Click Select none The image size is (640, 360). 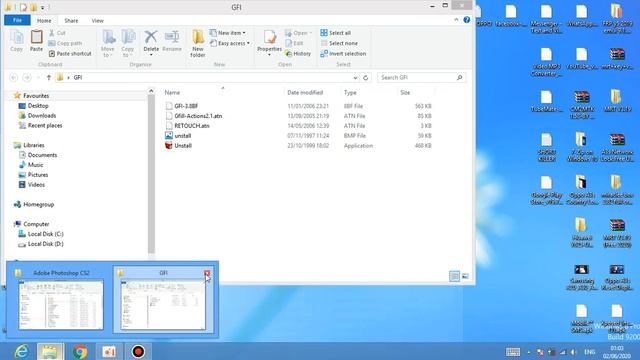tap(339, 43)
